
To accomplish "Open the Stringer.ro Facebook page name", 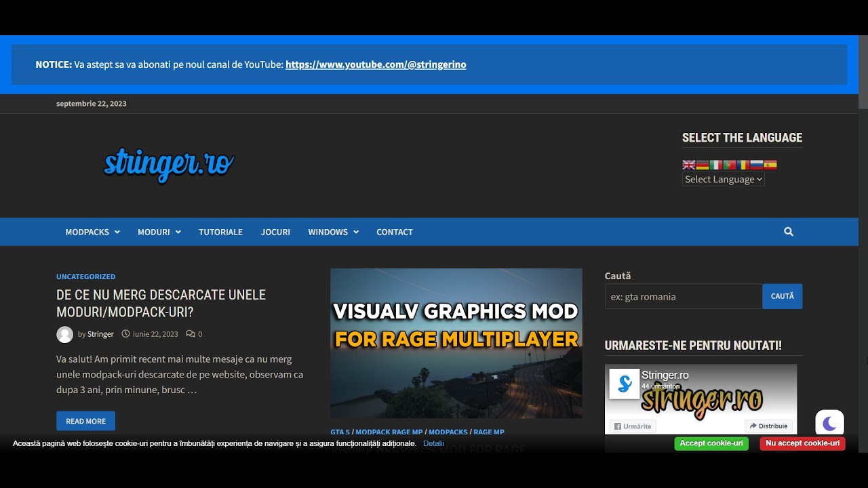I will click(665, 375).
